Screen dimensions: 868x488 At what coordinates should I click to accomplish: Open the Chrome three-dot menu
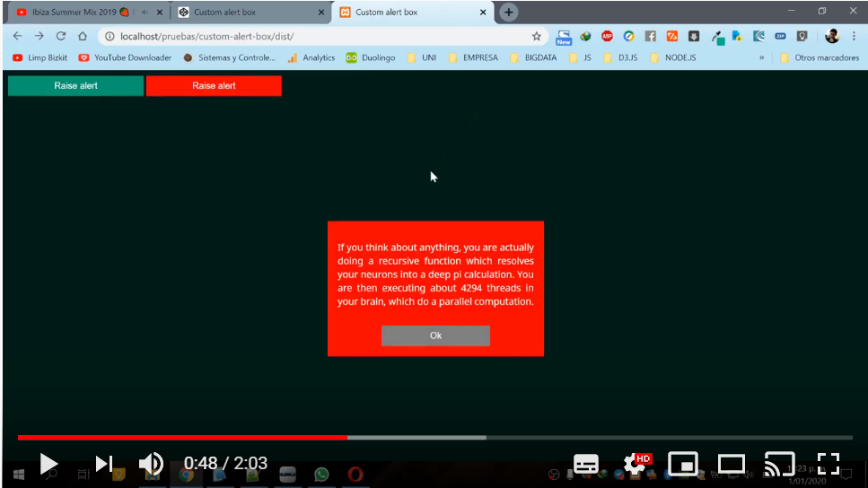point(855,37)
